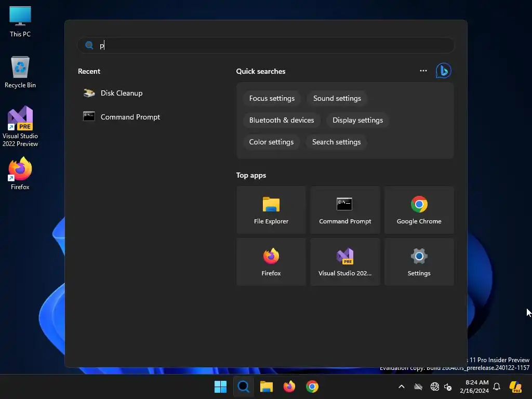532x399 pixels.
Task: Click the Recent heading text
Action: click(89, 71)
